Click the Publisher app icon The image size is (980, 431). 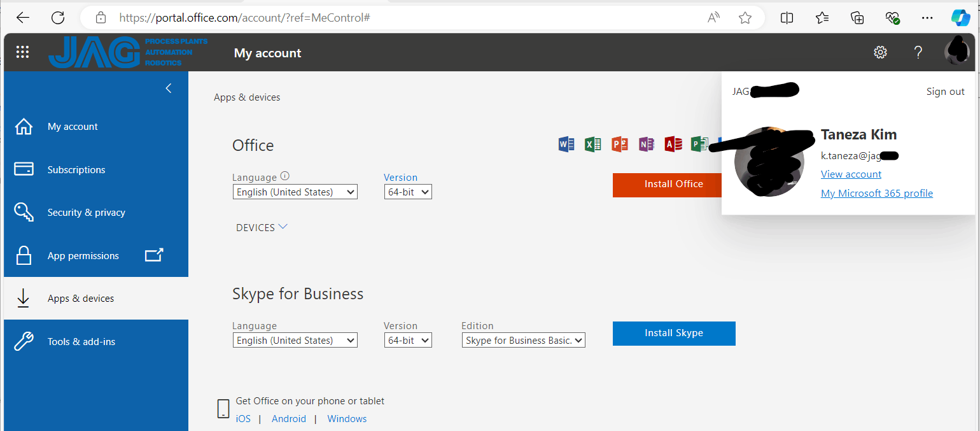tap(699, 145)
